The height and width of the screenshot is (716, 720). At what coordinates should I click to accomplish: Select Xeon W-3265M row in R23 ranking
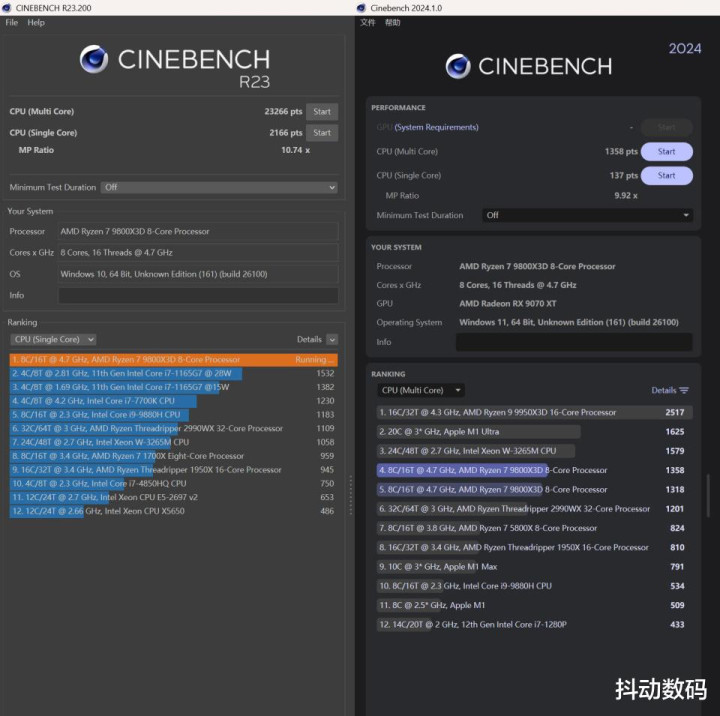click(174, 442)
